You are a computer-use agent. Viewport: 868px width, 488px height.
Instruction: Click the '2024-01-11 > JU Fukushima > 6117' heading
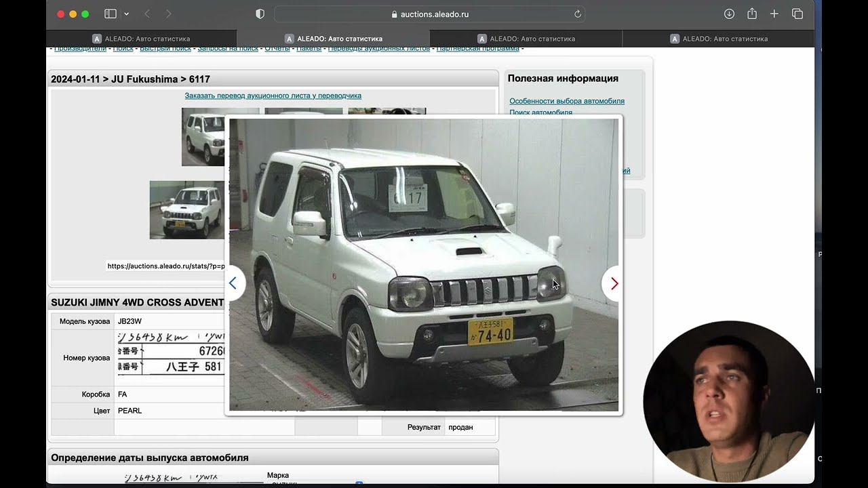click(x=130, y=79)
